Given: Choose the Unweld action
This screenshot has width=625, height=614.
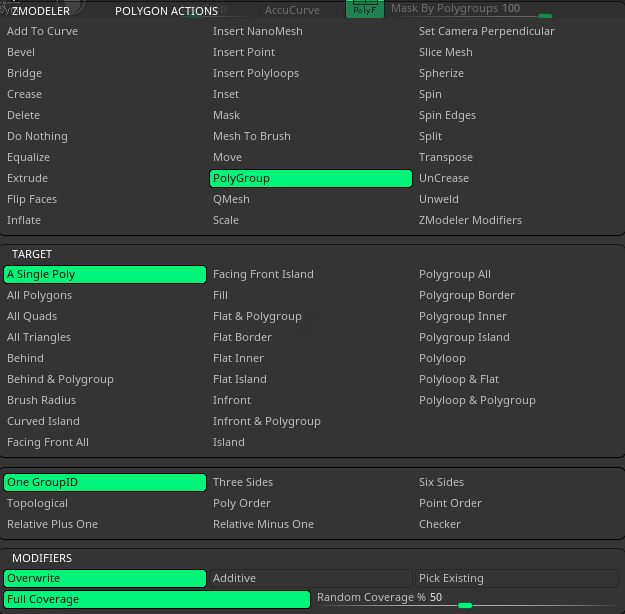Looking at the screenshot, I should click(438, 199).
